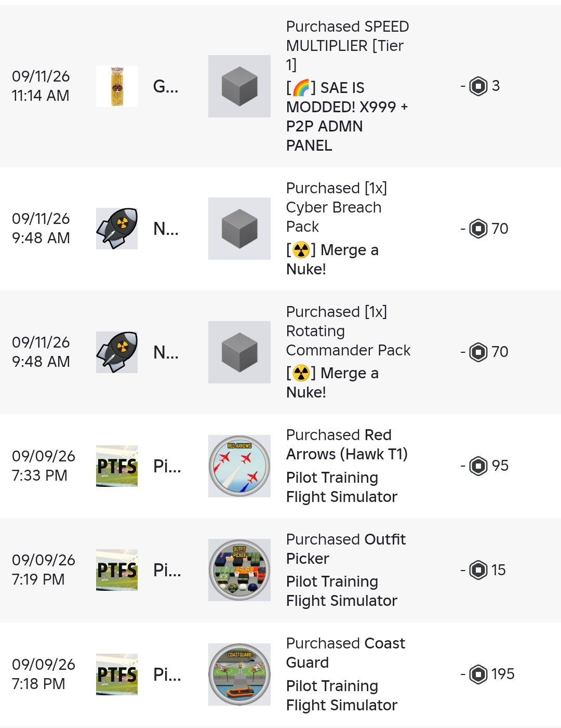Open the Red Arrows (Hawk T1) link
561x728 pixels.
(347, 444)
